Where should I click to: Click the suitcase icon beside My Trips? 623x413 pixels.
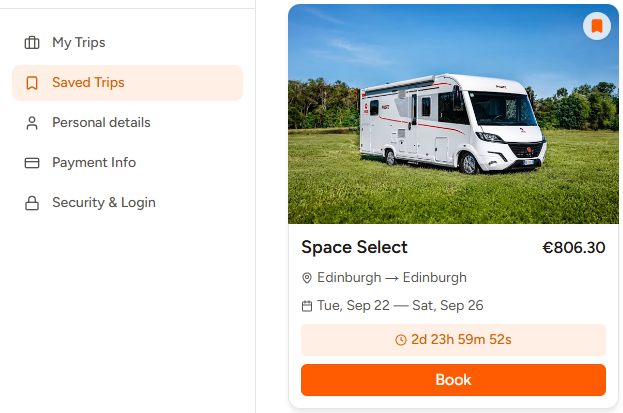pos(32,43)
